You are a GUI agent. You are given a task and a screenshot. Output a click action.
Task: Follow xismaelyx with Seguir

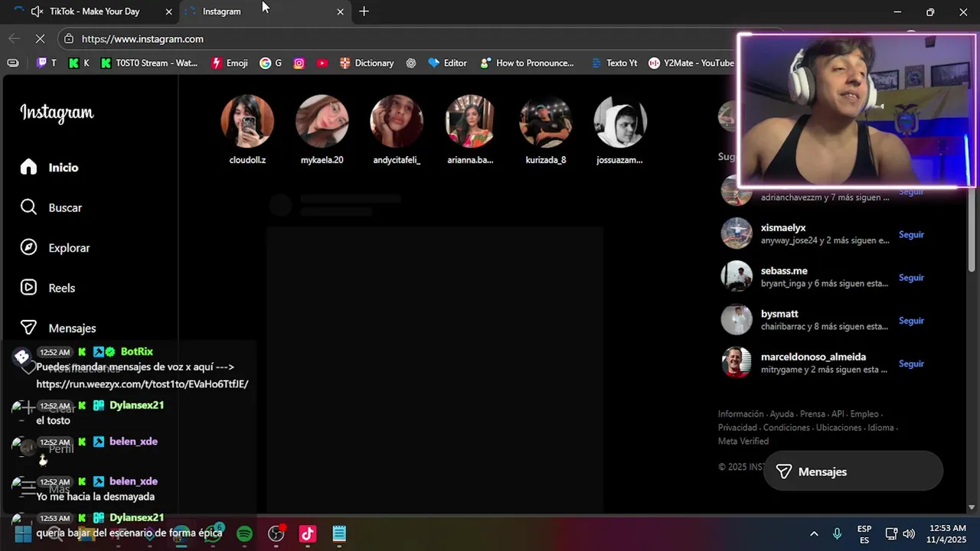click(911, 235)
